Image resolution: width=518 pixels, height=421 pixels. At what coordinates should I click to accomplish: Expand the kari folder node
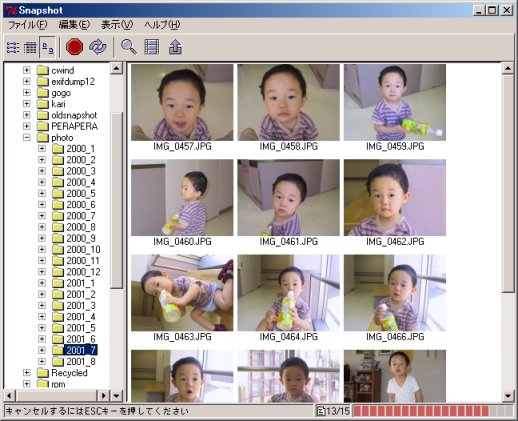27,104
